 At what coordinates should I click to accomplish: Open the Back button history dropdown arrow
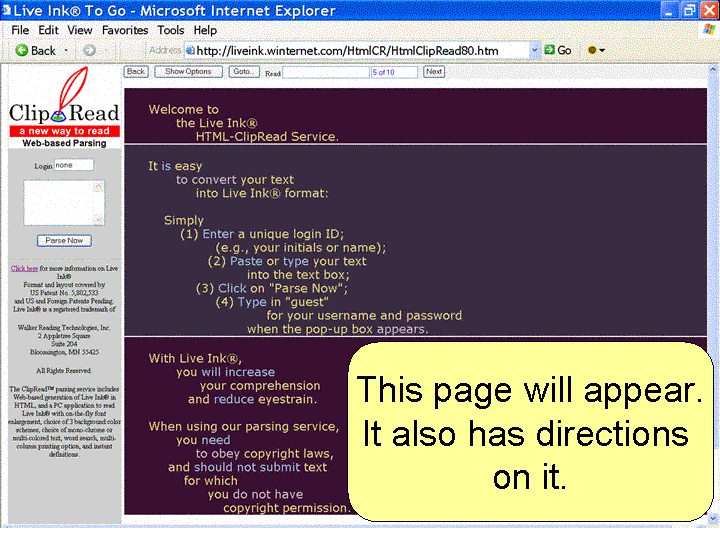pos(66,50)
